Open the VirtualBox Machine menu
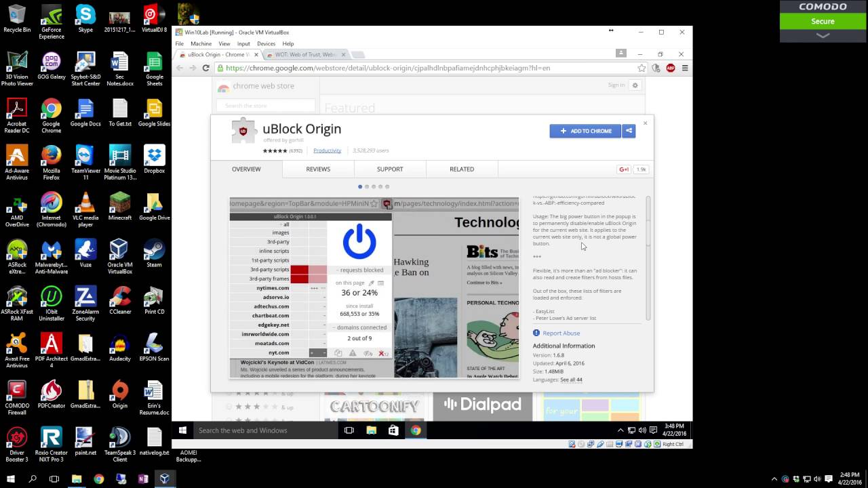The image size is (868, 488). [201, 43]
